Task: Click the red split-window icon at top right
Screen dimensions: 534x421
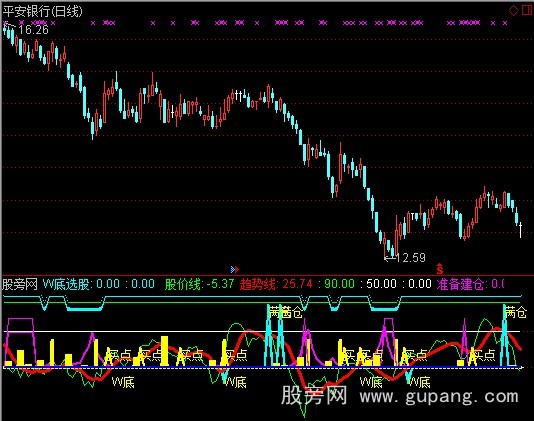Action: [x=527, y=10]
